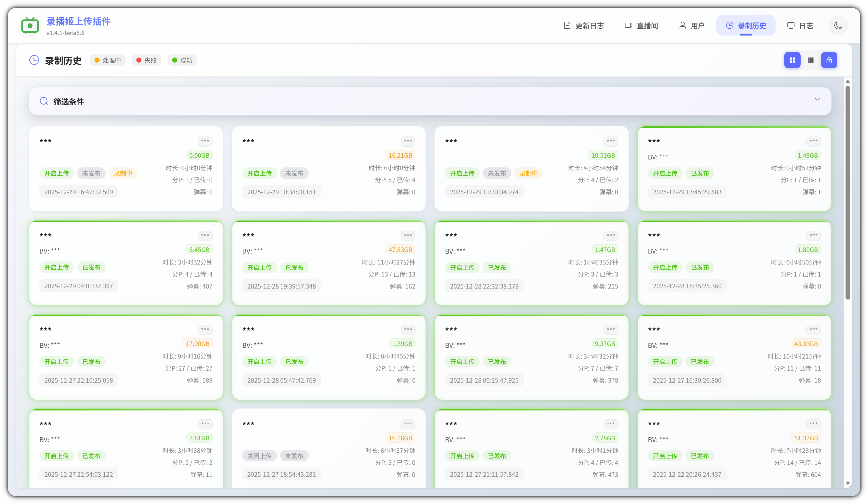This screenshot has width=868, height=504.
Task: Click the clock icon beside 录制历史 heading
Action: (34, 60)
